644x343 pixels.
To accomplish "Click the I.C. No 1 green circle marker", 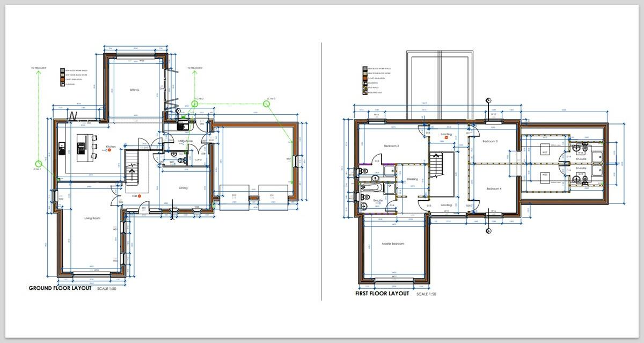I will pos(39,163).
